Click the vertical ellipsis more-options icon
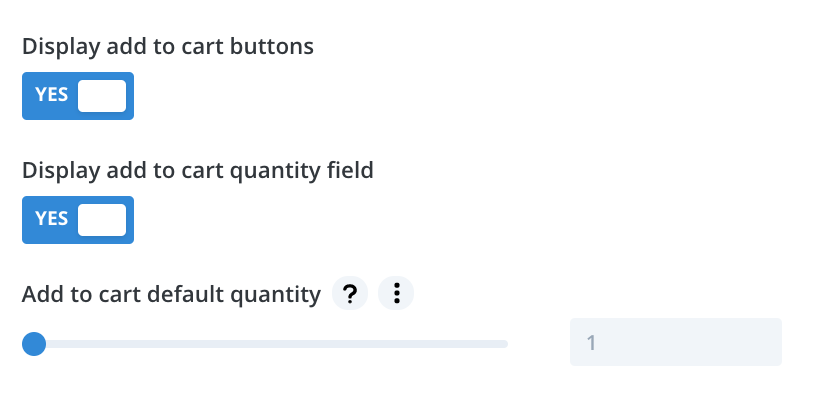This screenshot has height=408, width=824. point(396,293)
